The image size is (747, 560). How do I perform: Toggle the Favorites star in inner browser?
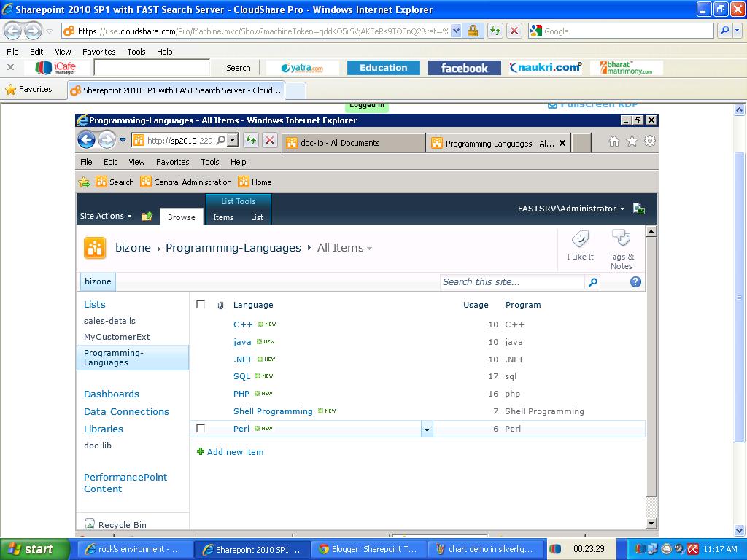pos(632,141)
